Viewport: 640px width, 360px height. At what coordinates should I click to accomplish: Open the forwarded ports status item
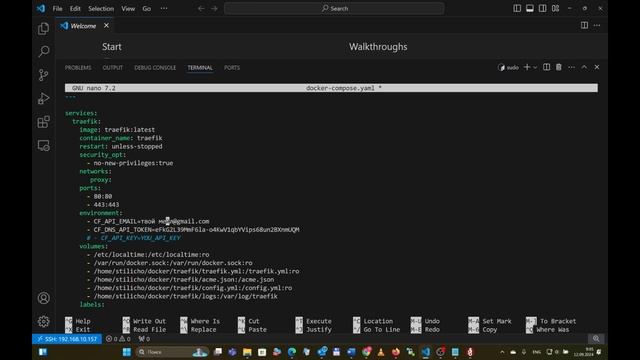tap(144, 339)
